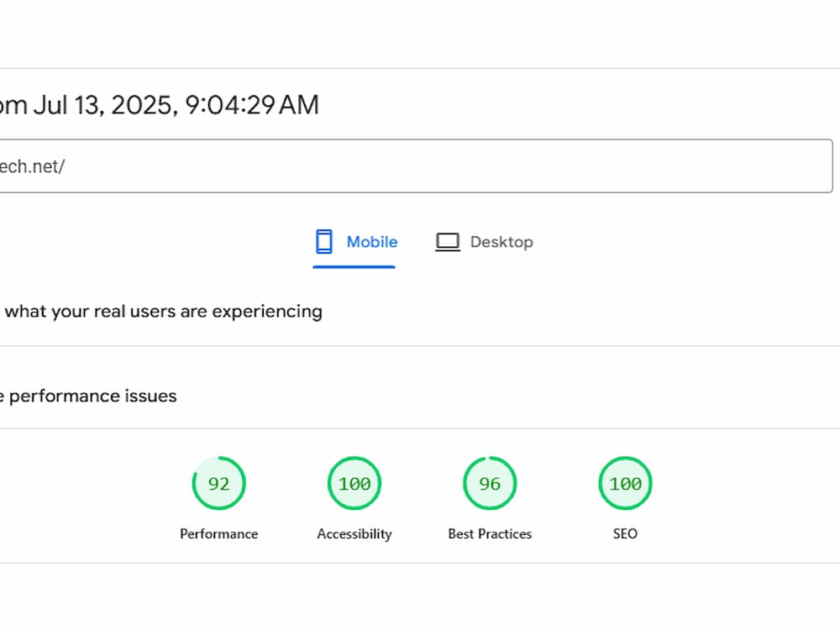Click the Jul 13, 2025, 9:04:29 AM timestamp
The image size is (840, 630).
(x=176, y=104)
